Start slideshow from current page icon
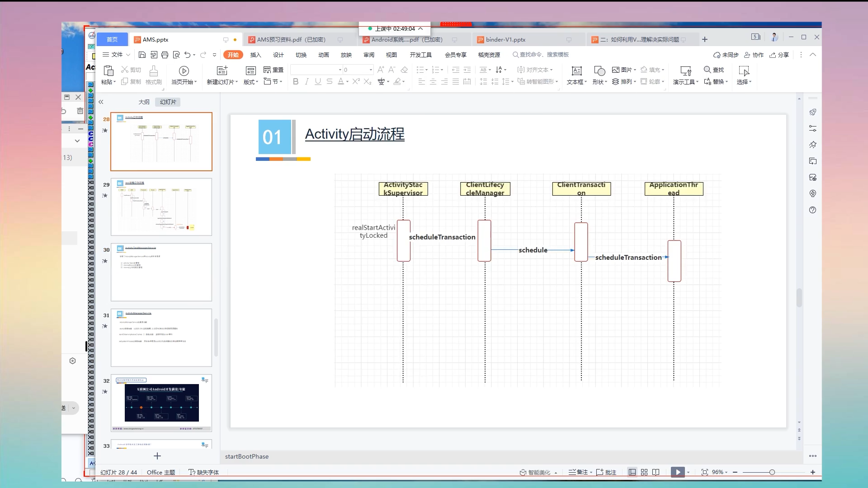Viewport: 868px width, 488px height. (184, 71)
